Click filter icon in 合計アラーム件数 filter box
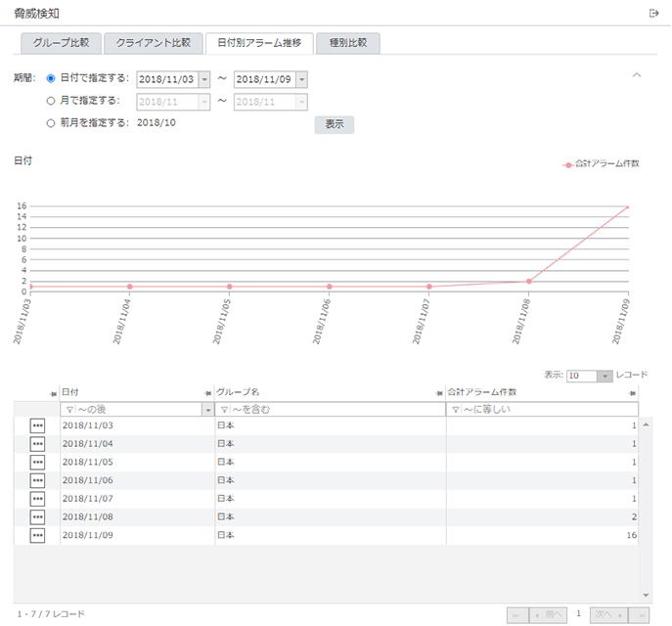This screenshot has height=626, width=672. 454,410
